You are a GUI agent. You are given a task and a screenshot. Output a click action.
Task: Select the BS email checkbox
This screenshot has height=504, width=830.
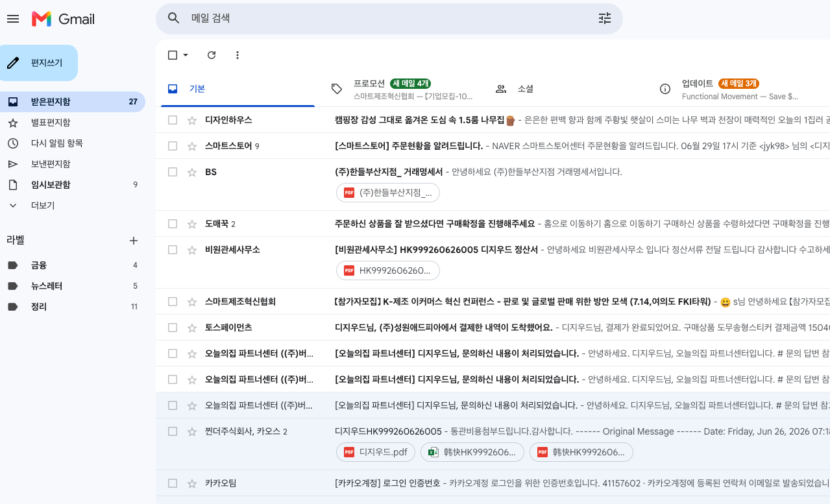[x=173, y=172]
